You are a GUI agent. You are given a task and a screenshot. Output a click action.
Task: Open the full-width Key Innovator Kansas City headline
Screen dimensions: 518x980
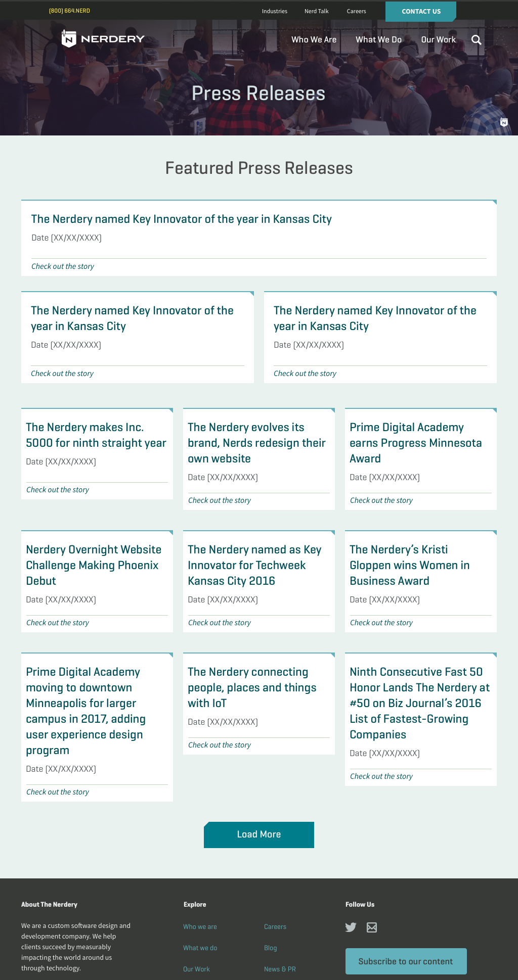point(182,219)
